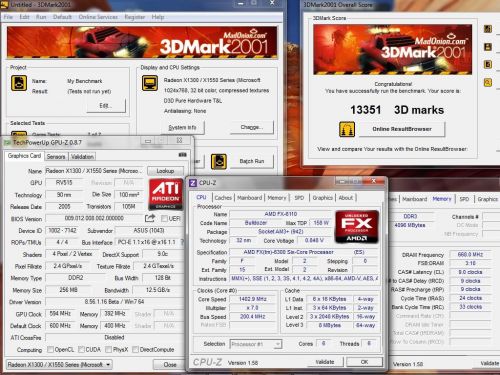500x375 pixels.
Task: Toggle the CUDA checkbox in GPU-Z
Action: point(81,349)
